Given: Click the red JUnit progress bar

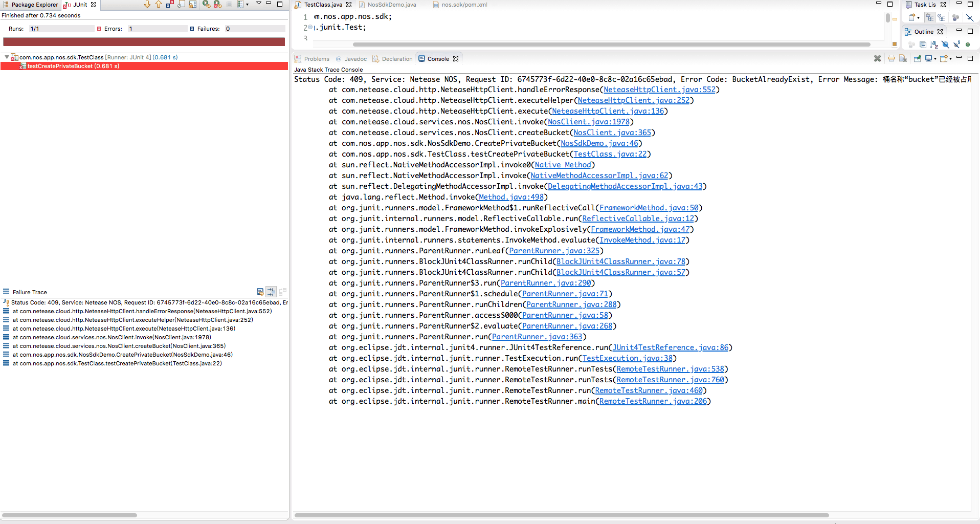Looking at the screenshot, I should point(144,42).
